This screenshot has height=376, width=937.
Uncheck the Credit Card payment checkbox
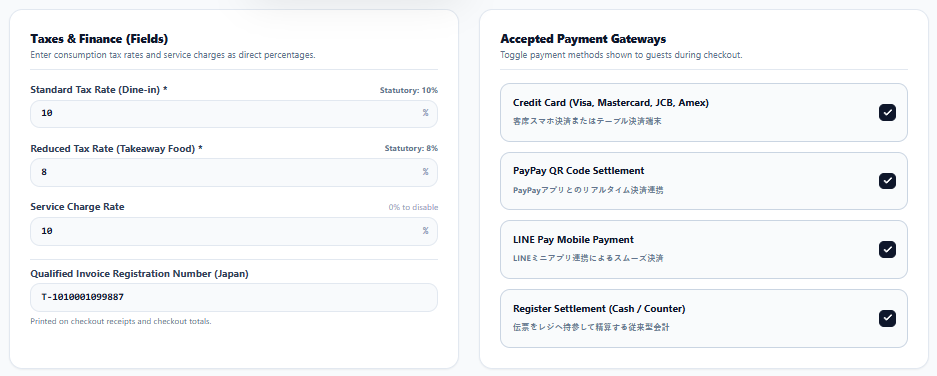(887, 112)
